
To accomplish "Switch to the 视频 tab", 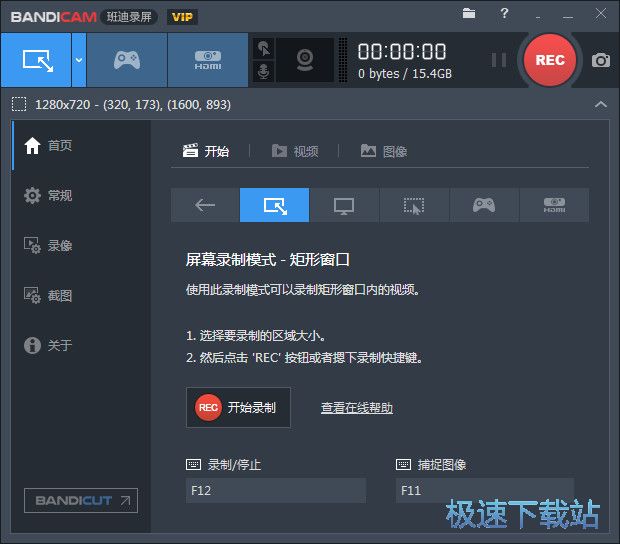I will click(295, 151).
